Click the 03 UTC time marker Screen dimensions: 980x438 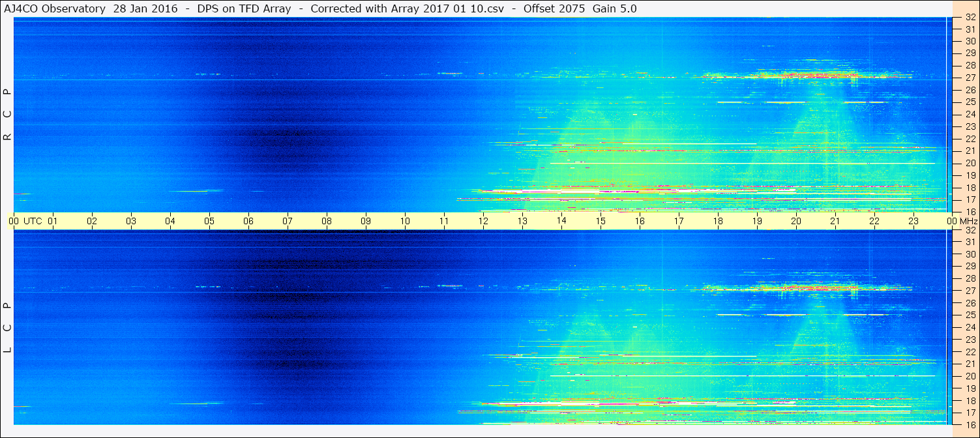[x=131, y=221]
